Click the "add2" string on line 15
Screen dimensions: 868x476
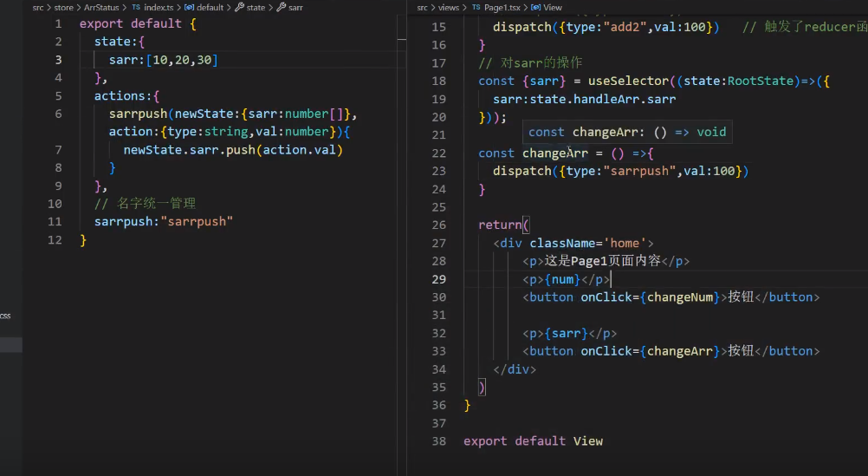point(625,27)
